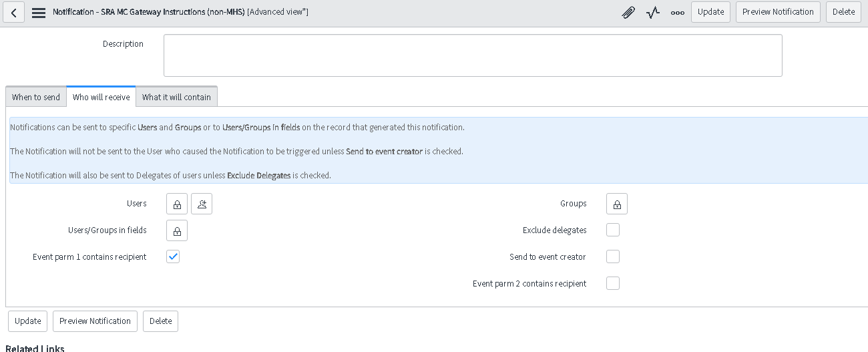The image size is (868, 352).
Task: Open the form context hamburger menu
Action: [x=39, y=12]
